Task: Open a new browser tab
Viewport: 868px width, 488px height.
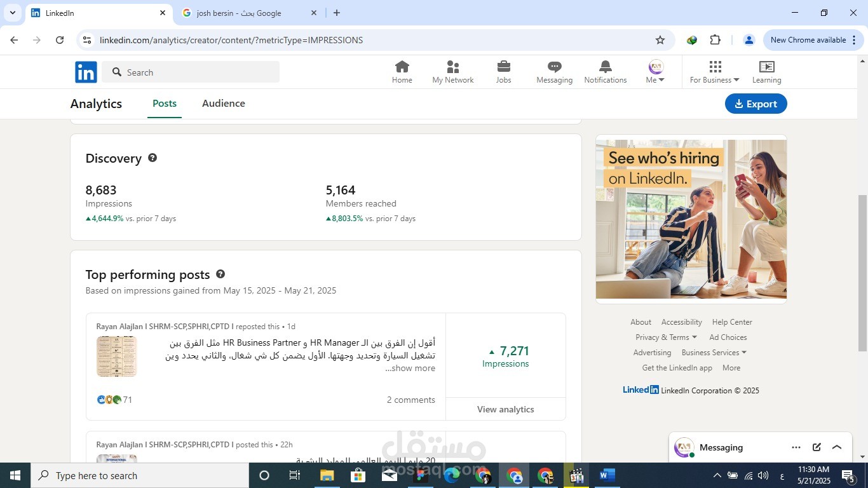Action: (336, 13)
